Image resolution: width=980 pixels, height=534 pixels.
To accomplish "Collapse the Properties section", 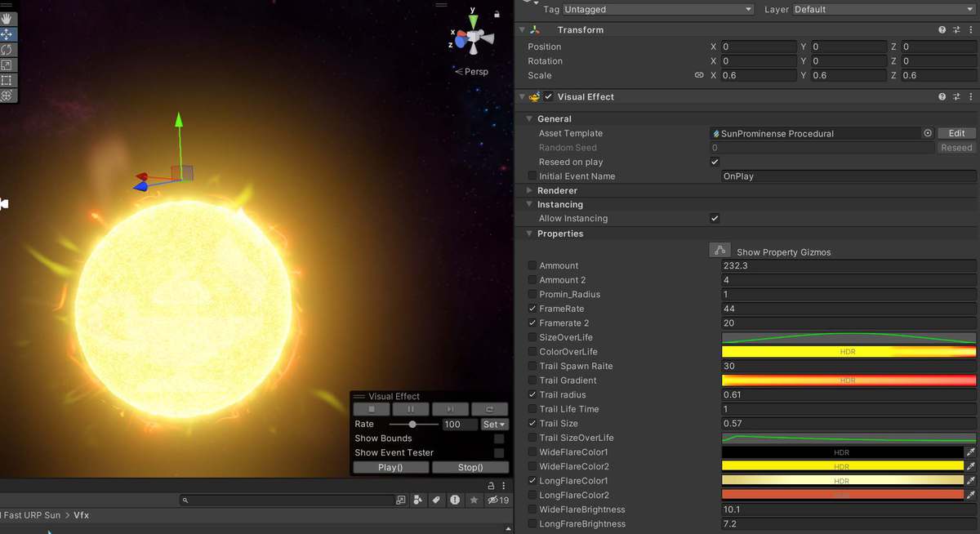I will [x=529, y=234].
